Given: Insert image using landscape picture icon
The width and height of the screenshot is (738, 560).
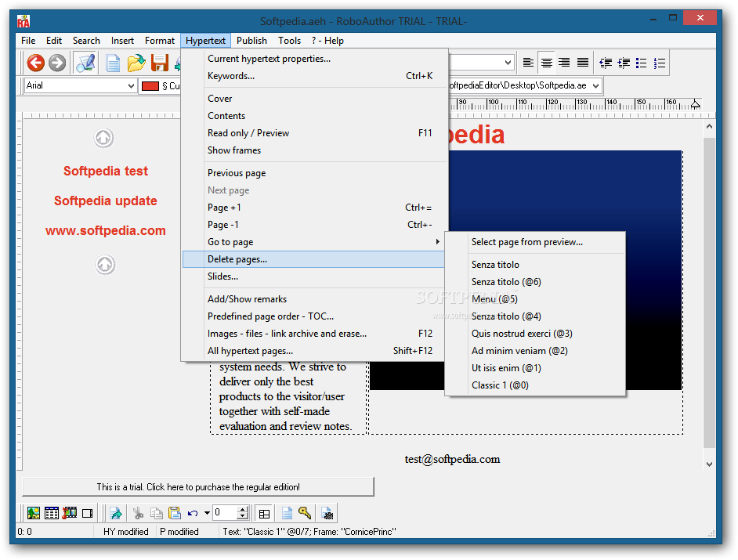Looking at the screenshot, I should click(x=34, y=513).
